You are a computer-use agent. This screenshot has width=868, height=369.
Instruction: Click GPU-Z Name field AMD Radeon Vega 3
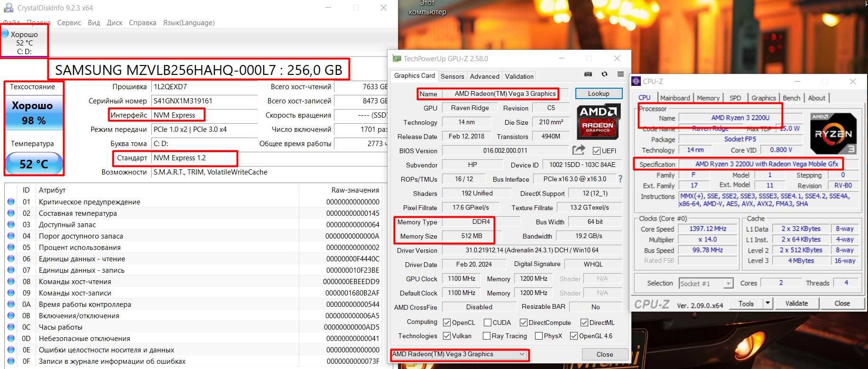click(505, 93)
